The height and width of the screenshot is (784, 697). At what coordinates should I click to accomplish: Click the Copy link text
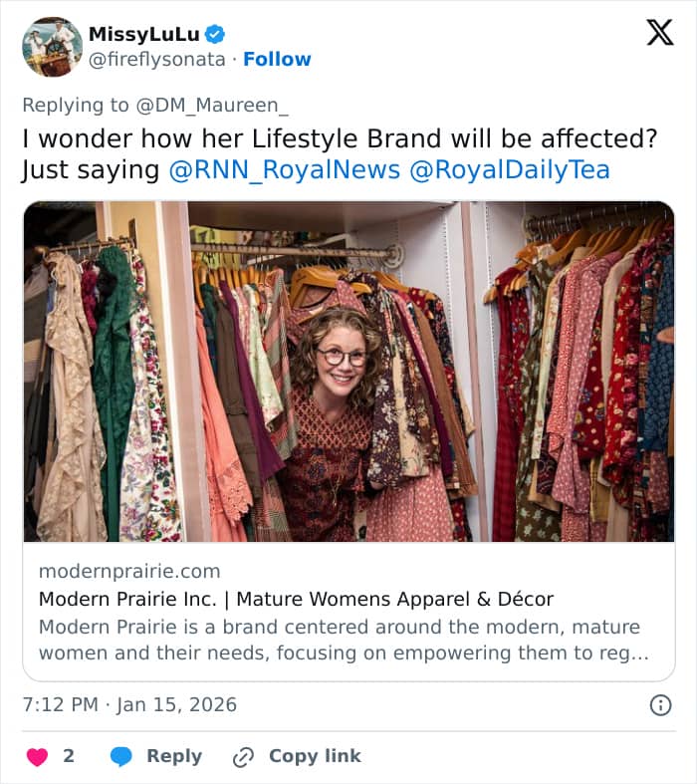(315, 757)
